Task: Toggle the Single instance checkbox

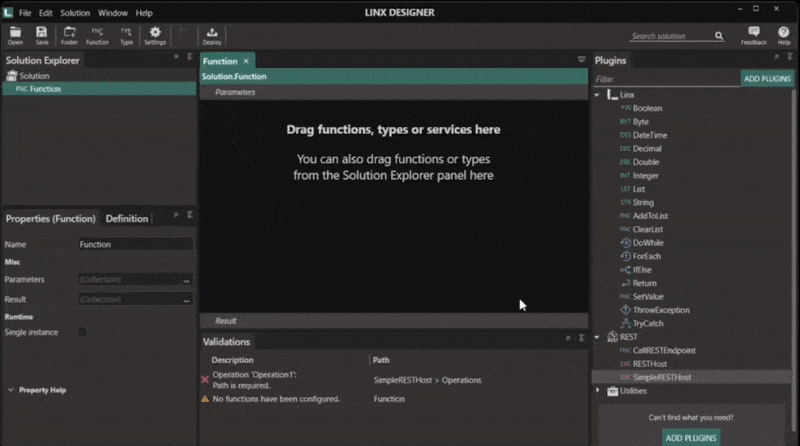Action: 83,332
